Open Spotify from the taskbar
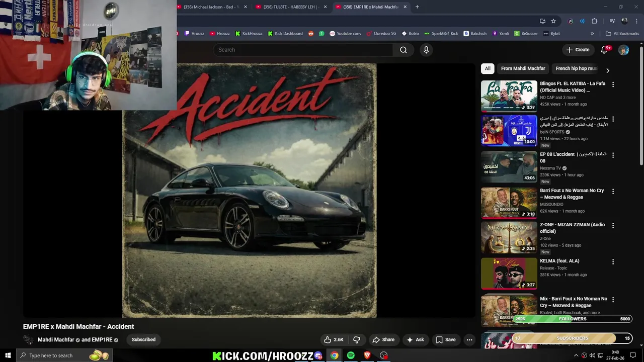The height and width of the screenshot is (362, 644). point(351,355)
